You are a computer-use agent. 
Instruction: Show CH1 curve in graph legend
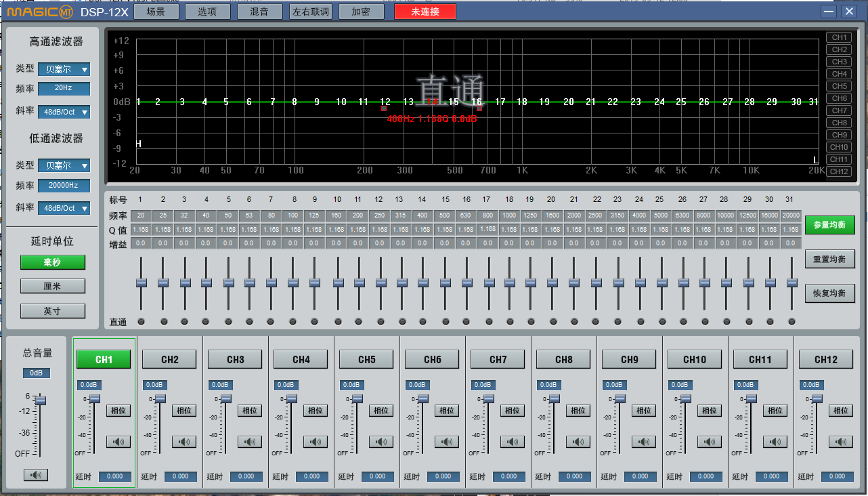(839, 37)
